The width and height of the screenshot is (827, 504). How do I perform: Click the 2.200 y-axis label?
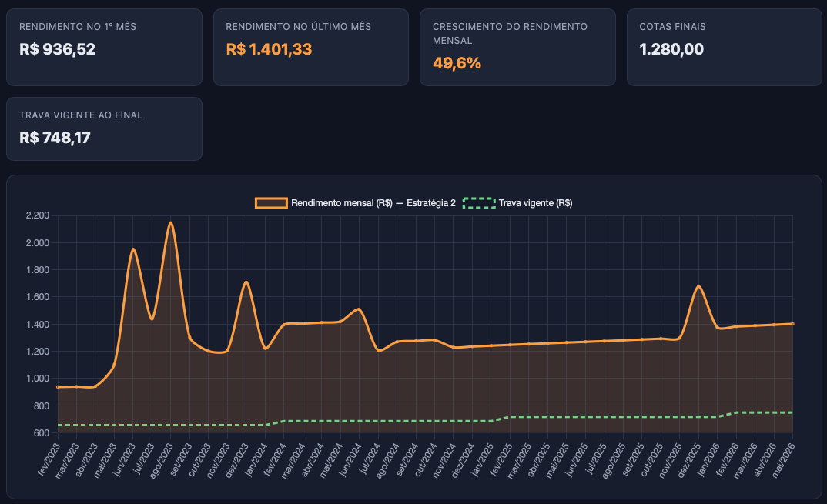coord(38,215)
